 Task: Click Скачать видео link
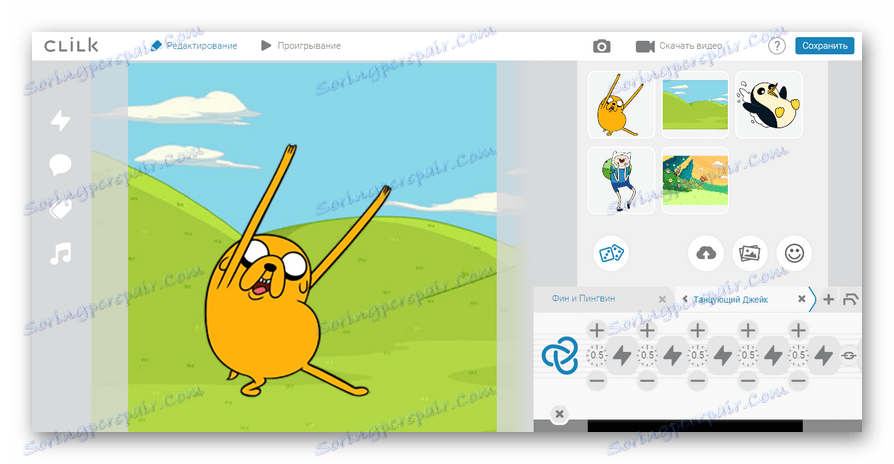pos(691,46)
